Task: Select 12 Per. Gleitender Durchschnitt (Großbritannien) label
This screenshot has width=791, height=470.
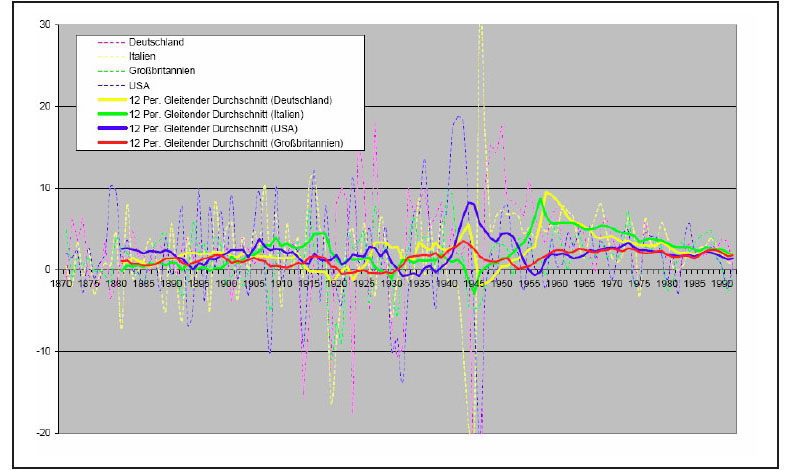Action: tap(236, 143)
